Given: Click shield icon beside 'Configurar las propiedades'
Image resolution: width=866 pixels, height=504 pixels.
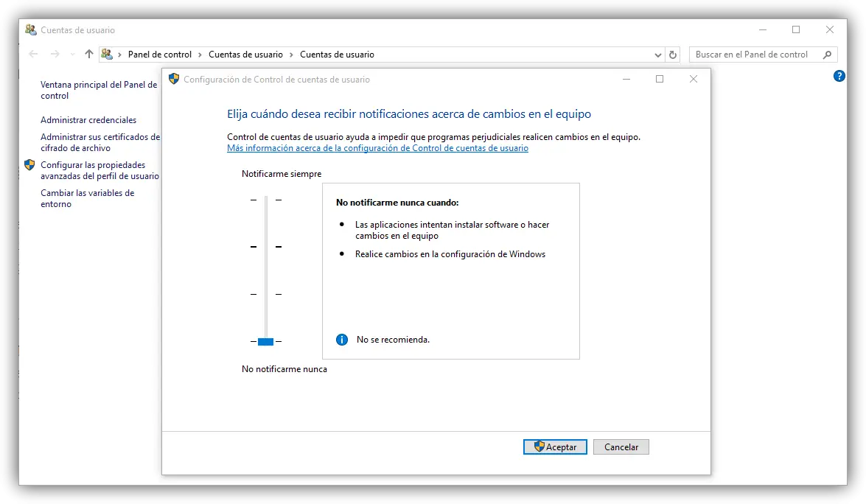Looking at the screenshot, I should point(29,164).
